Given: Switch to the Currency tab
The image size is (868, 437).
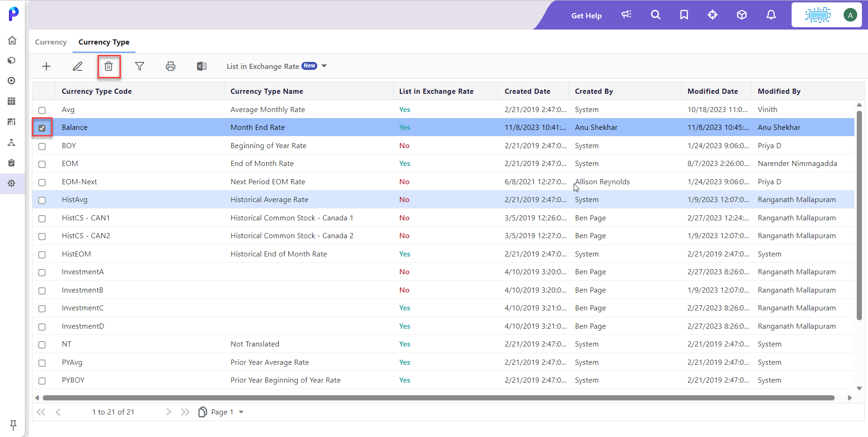Looking at the screenshot, I should (x=51, y=42).
